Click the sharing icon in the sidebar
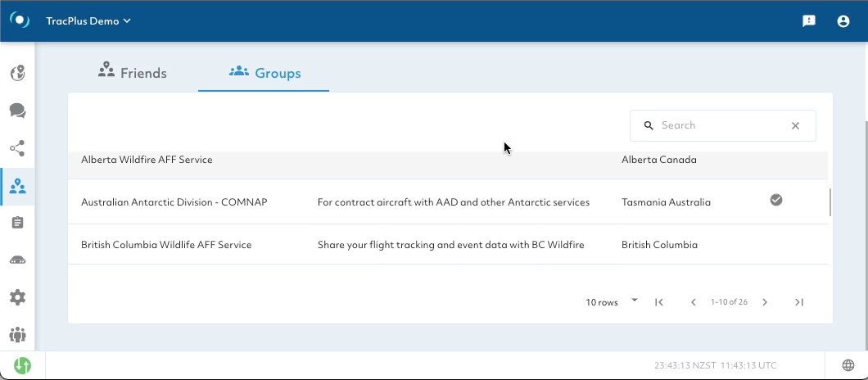The height and width of the screenshot is (380, 868). 17,148
